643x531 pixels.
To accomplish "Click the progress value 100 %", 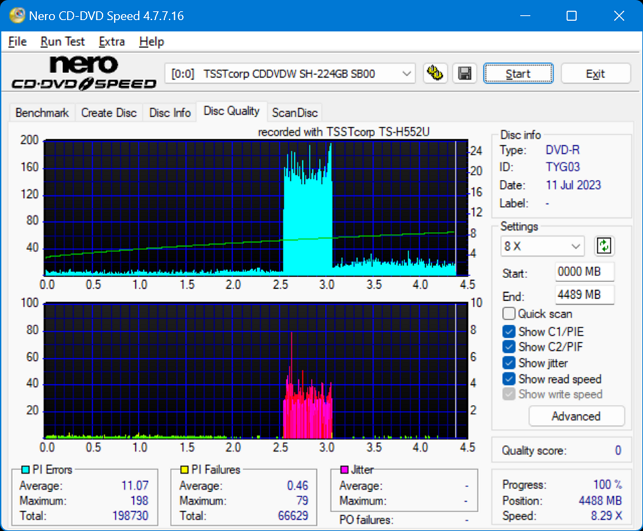I will (607, 485).
